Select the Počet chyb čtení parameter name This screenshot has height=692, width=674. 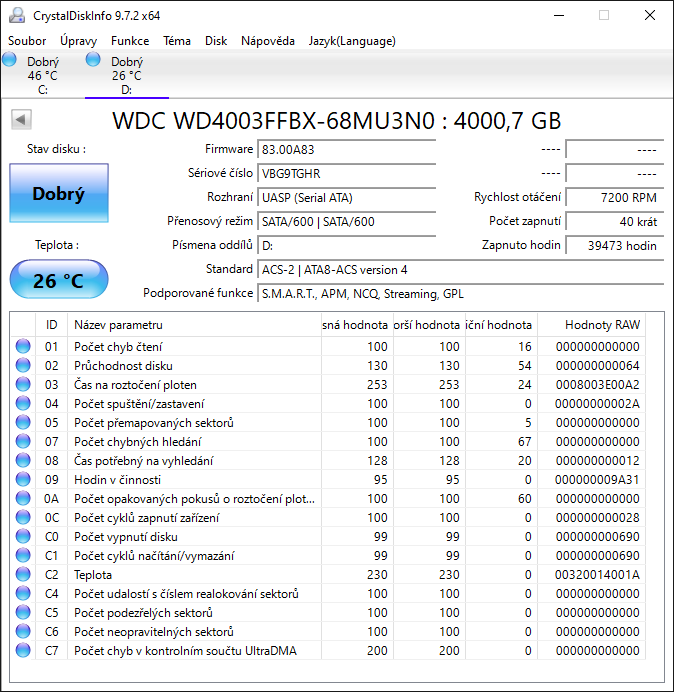coord(118,347)
